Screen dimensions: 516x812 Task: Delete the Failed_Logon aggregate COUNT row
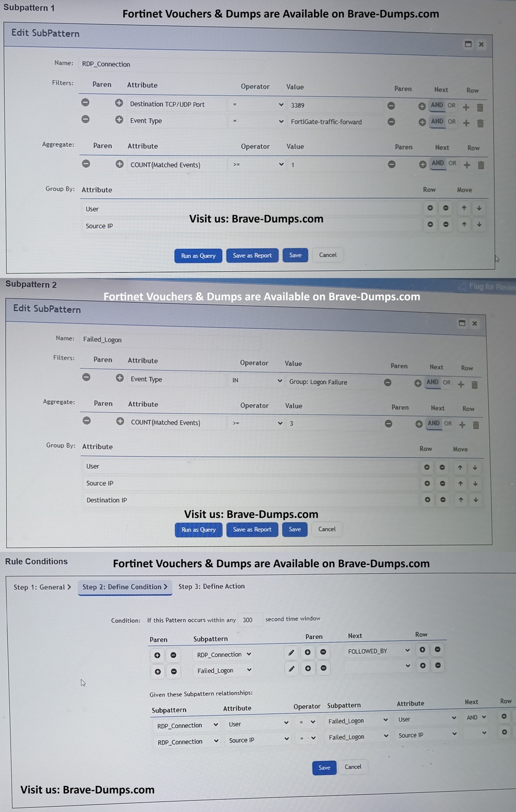click(x=475, y=425)
